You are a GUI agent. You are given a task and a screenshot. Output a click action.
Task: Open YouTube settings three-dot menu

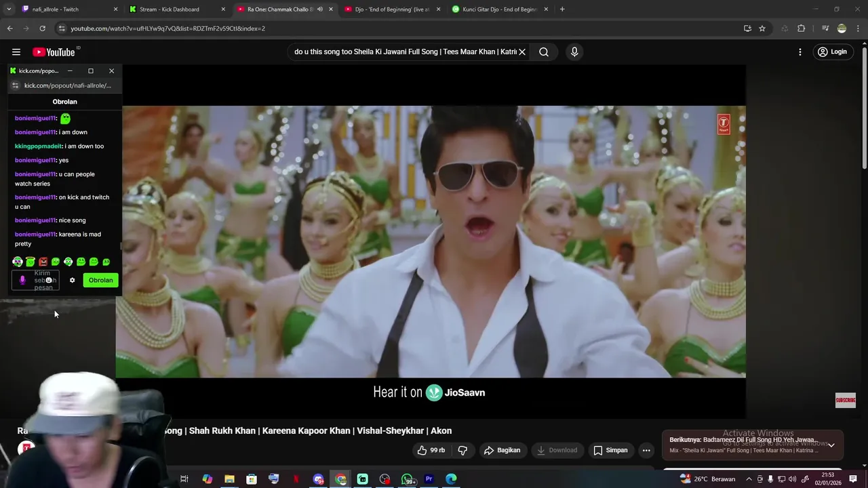coord(800,52)
